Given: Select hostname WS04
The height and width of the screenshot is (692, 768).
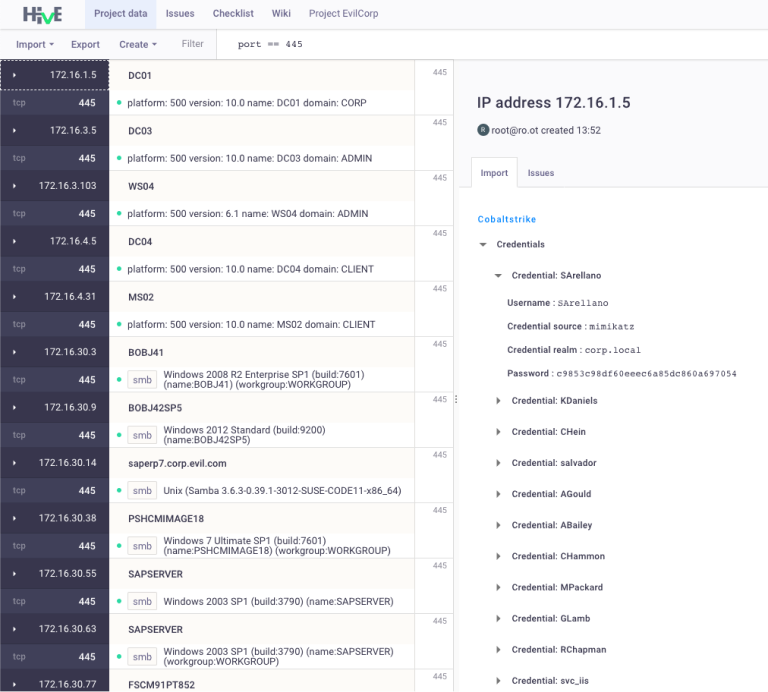Looking at the screenshot, I should (141, 186).
